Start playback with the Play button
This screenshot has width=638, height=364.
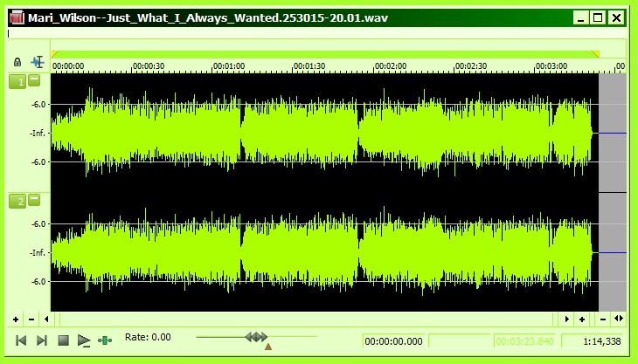tap(84, 340)
